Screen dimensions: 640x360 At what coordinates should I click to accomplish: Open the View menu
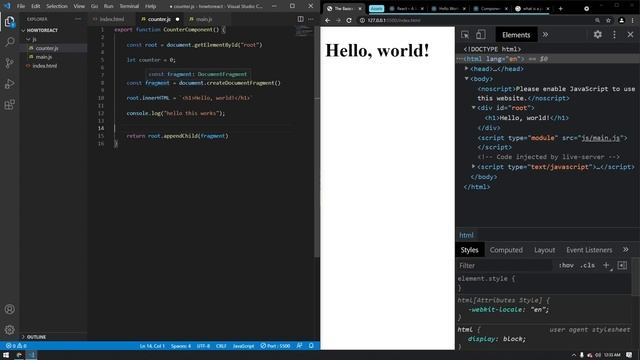(x=79, y=6)
